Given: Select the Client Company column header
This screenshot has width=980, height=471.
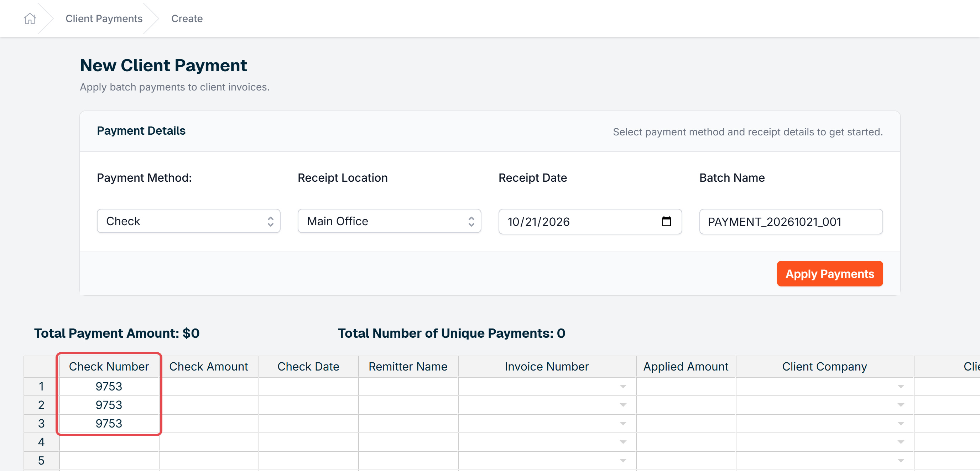Looking at the screenshot, I should 825,366.
